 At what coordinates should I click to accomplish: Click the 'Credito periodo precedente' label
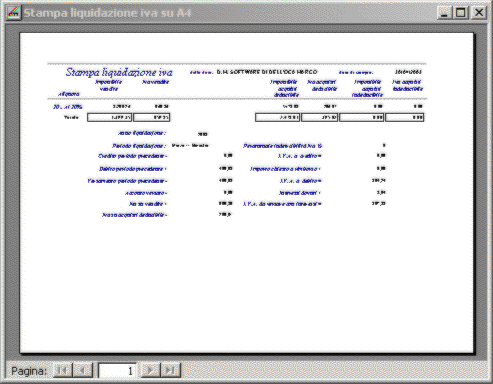click(133, 156)
